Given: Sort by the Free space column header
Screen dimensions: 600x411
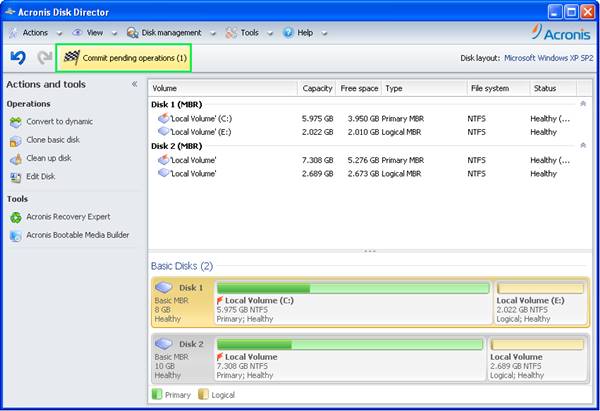Looking at the screenshot, I should coord(359,88).
